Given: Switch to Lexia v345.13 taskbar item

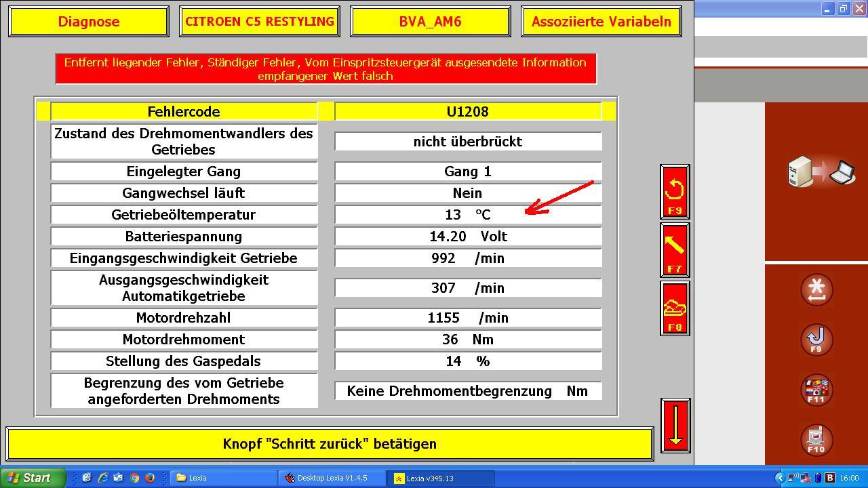Looking at the screenshot, I should (440, 478).
